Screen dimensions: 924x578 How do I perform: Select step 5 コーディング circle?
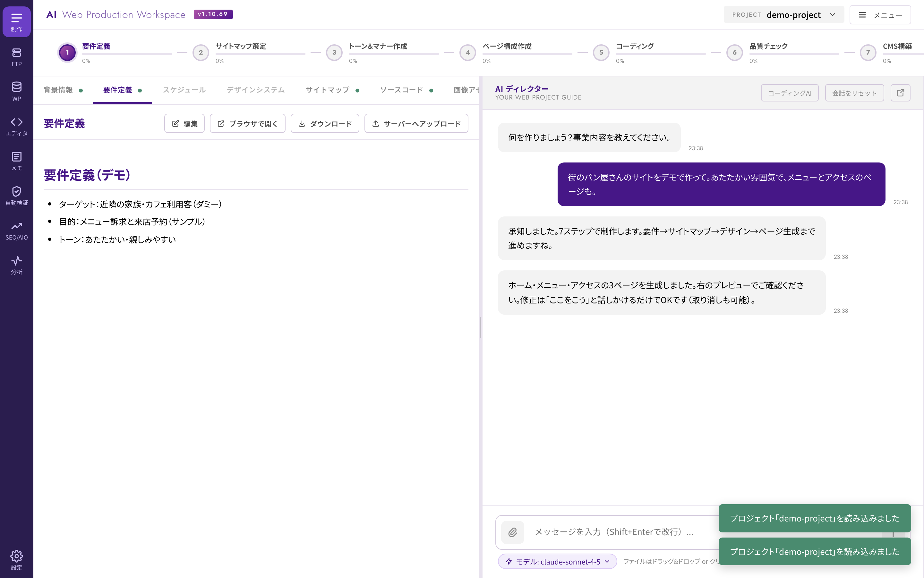pos(601,53)
